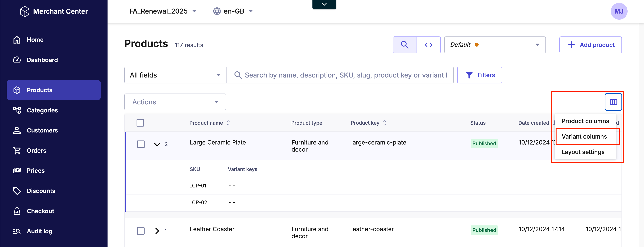Select the Large Ceramic Plate checkbox
This screenshot has width=644, height=247.
[141, 144]
